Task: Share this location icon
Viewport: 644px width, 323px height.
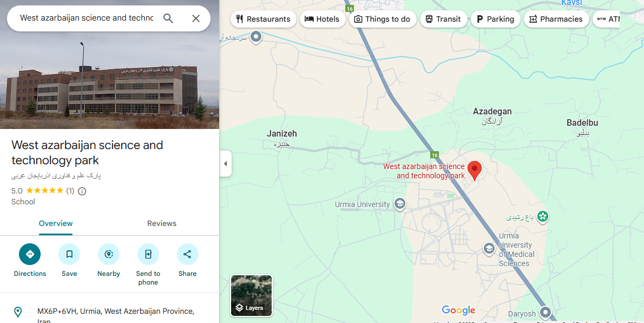Action: (x=187, y=254)
